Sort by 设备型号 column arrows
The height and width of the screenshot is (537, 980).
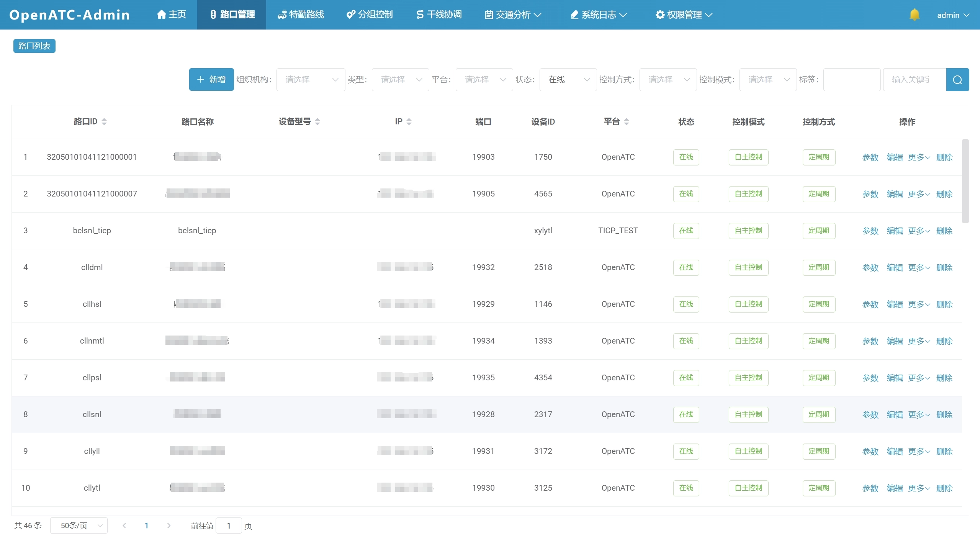317,121
